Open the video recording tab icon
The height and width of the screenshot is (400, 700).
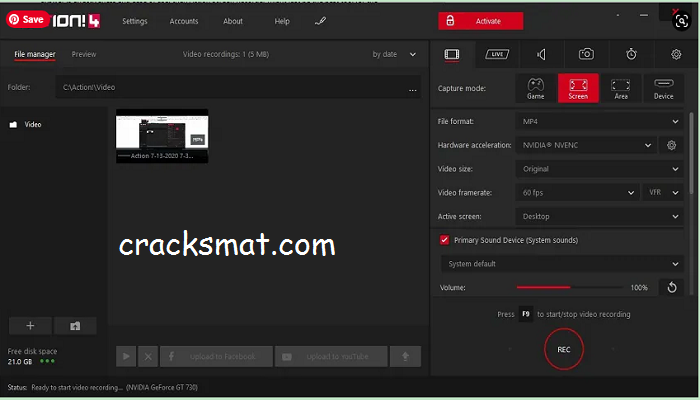452,54
